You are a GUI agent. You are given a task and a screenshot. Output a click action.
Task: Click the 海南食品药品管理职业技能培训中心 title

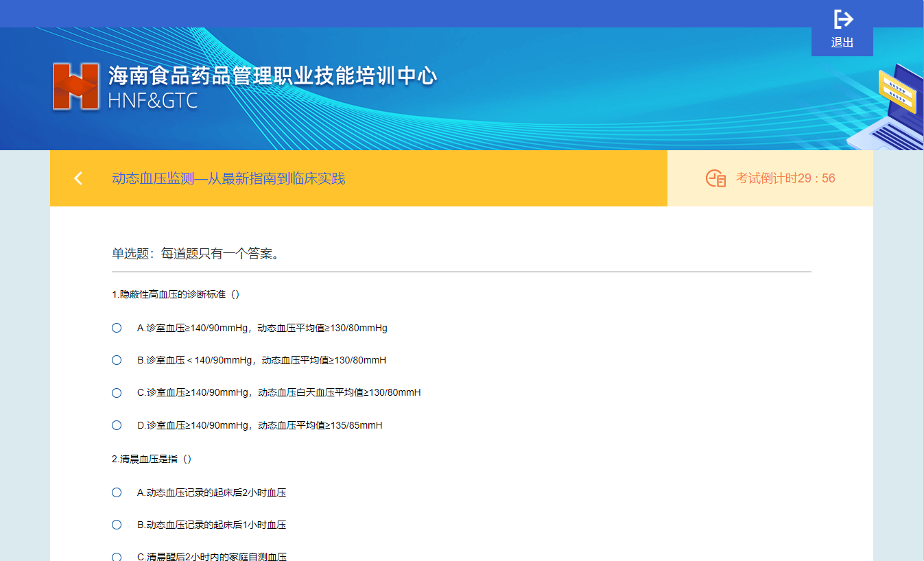[272, 75]
